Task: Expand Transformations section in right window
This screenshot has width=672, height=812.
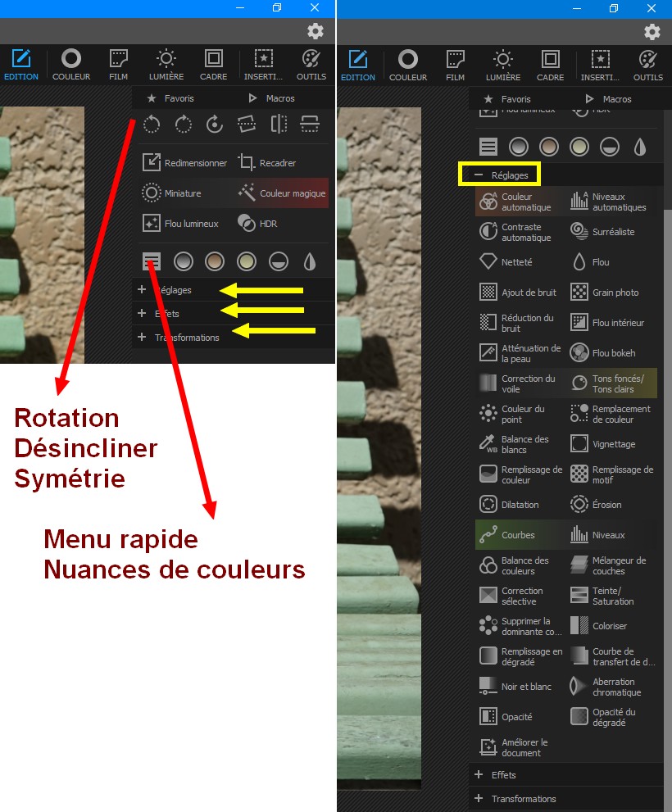Action: point(566,799)
